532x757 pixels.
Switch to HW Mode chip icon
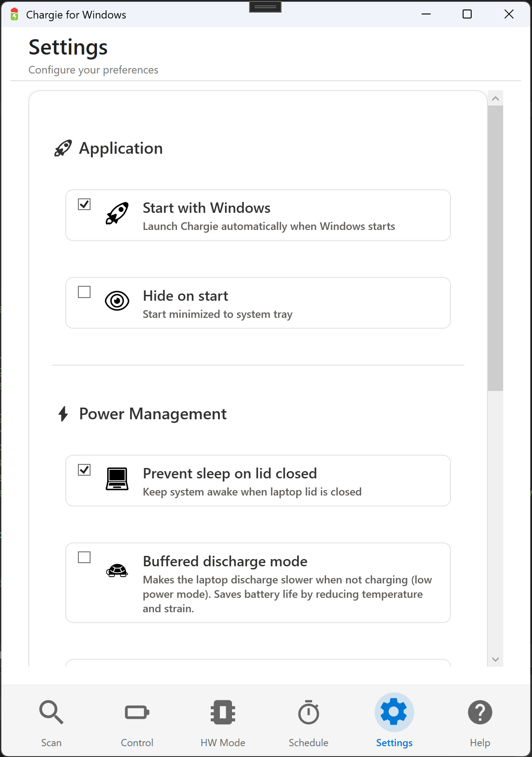(x=223, y=712)
